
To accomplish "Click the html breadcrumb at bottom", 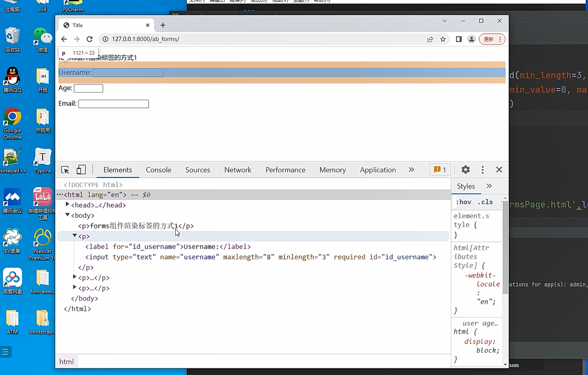I will tap(67, 361).
